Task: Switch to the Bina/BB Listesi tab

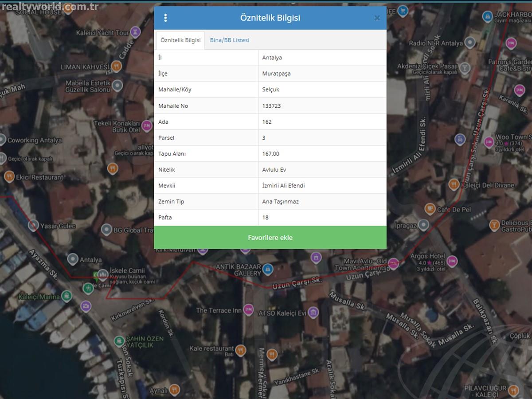Action: click(229, 40)
